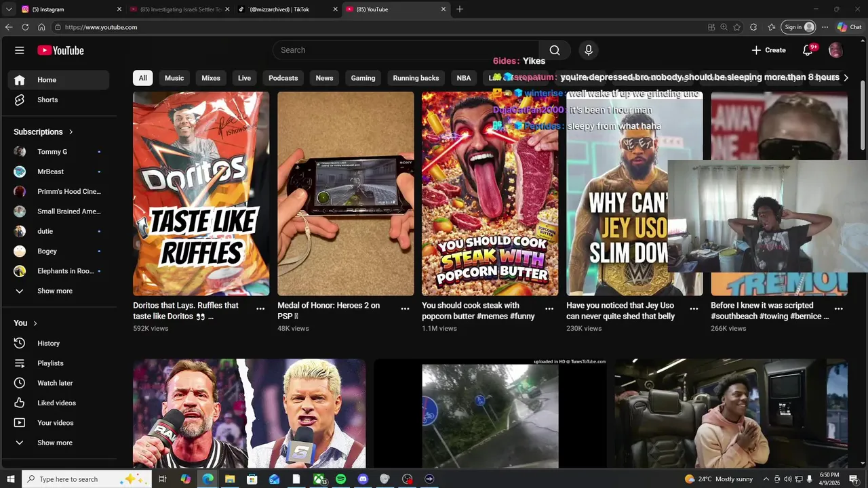Add page to favorites with star icon
Image resolution: width=868 pixels, height=488 pixels.
[x=737, y=27]
